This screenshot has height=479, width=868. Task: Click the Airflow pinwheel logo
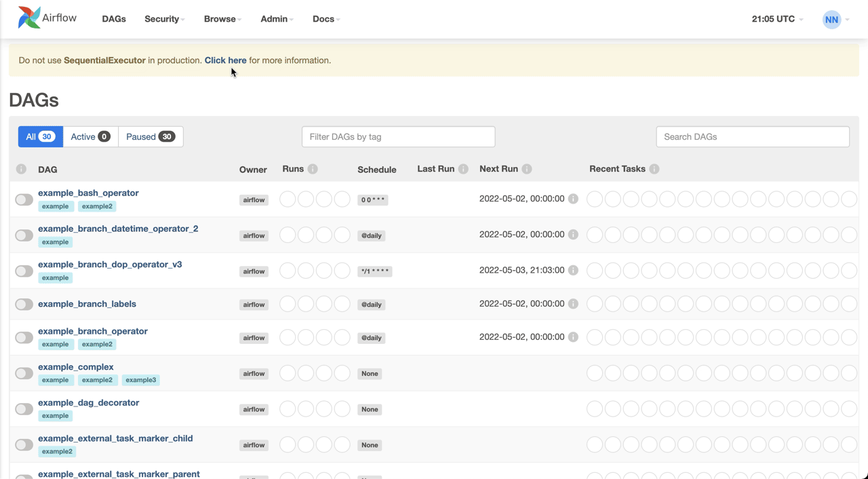click(30, 18)
